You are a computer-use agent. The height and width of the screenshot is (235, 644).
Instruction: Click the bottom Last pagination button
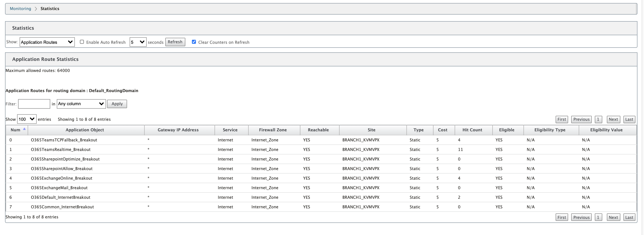click(x=629, y=217)
